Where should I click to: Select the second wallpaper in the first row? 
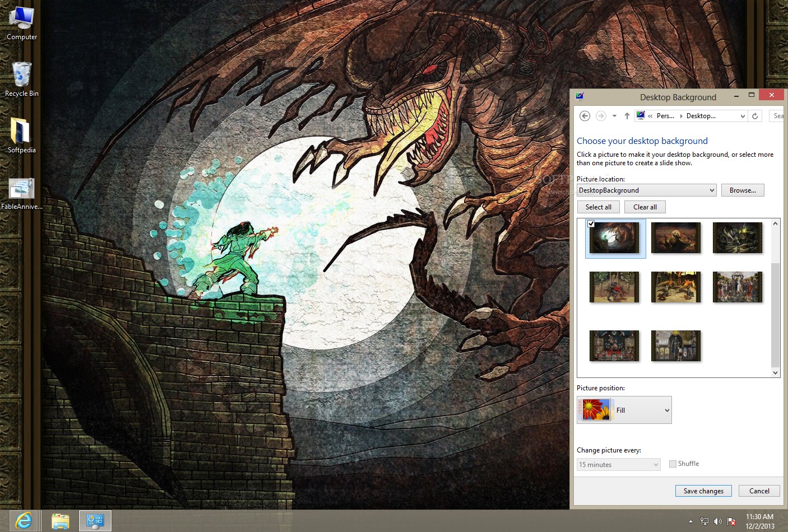pyautogui.click(x=676, y=237)
